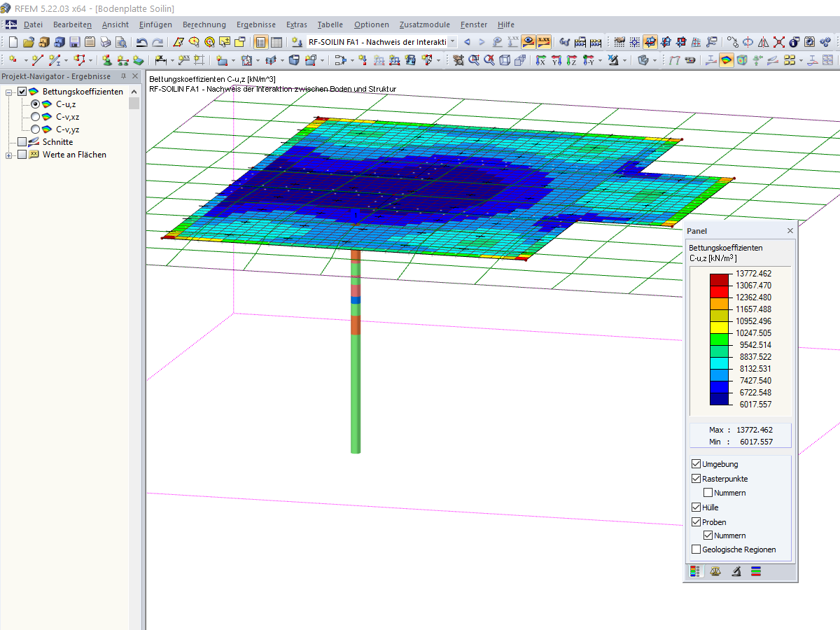Click the table display toolbar icon
This screenshot has height=630, width=840.
(x=276, y=42)
